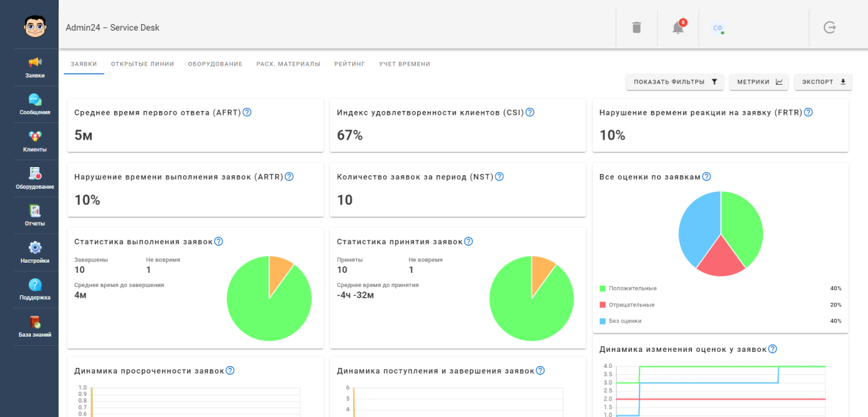Switch to the Учет времени tab
Screen dimensions: 868x417
[404, 64]
